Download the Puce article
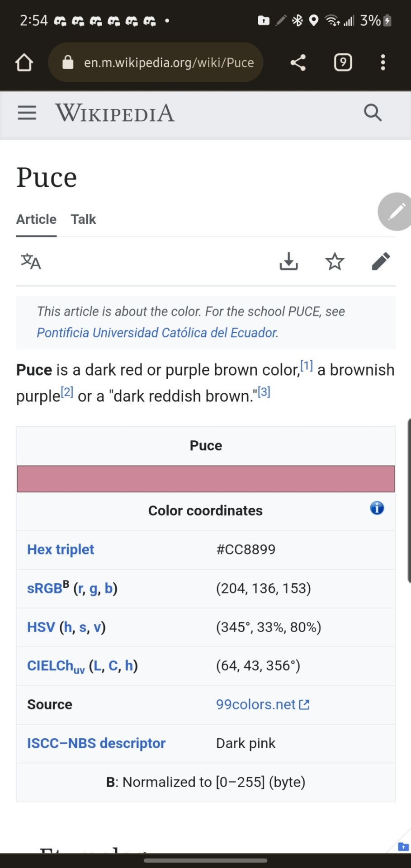Image resolution: width=411 pixels, height=868 pixels. 288,261
